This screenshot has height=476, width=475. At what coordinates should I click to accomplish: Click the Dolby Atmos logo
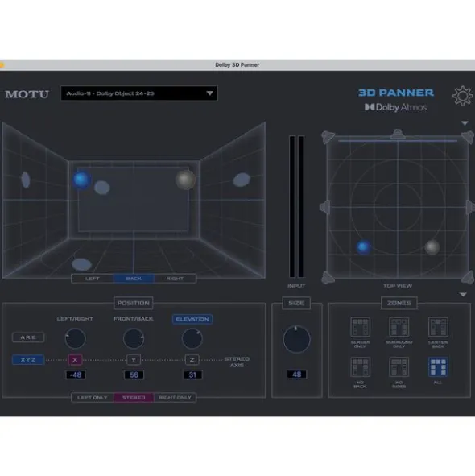(395, 107)
